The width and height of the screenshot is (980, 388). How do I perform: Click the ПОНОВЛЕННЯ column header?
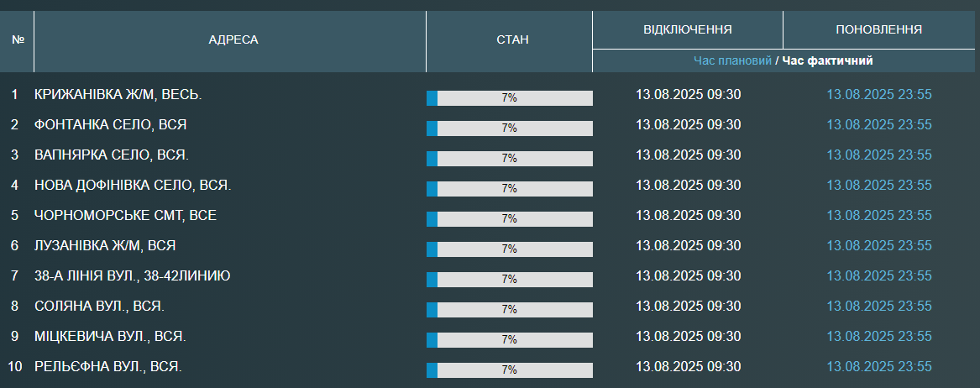878,29
